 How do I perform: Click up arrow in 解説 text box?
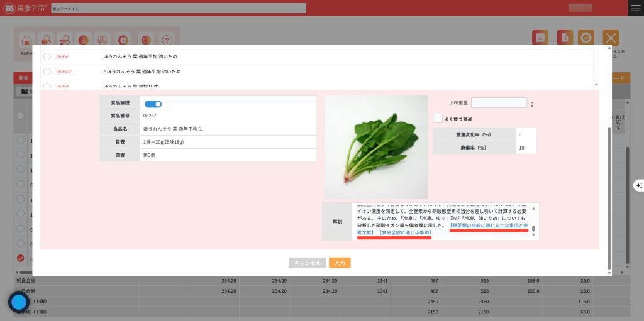coord(534,207)
